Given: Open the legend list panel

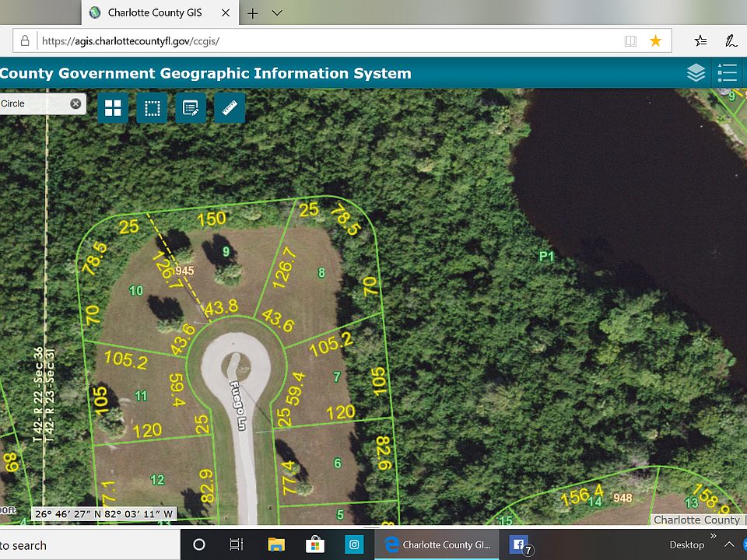Looking at the screenshot, I should tap(728, 73).
